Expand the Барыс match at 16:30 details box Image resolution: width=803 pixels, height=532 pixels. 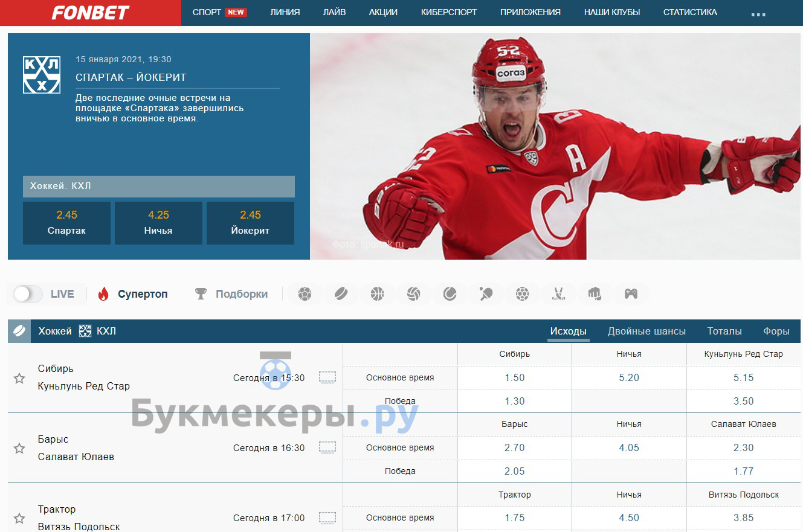pos(327,448)
